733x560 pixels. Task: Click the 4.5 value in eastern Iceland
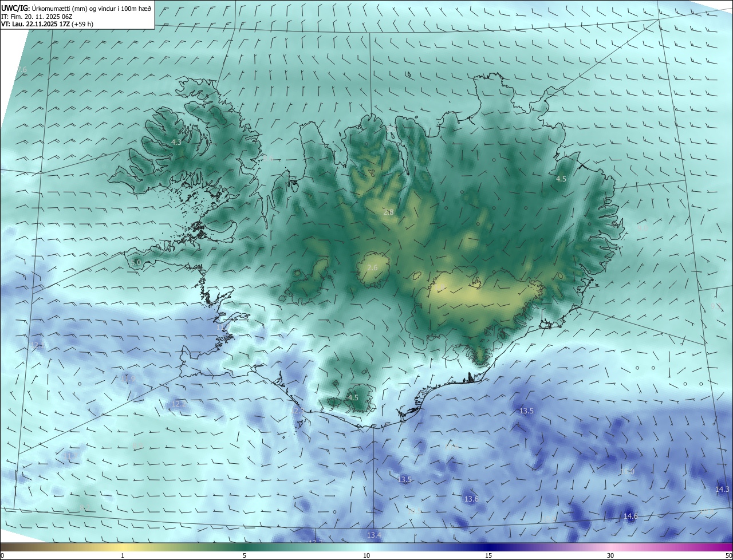click(561, 179)
